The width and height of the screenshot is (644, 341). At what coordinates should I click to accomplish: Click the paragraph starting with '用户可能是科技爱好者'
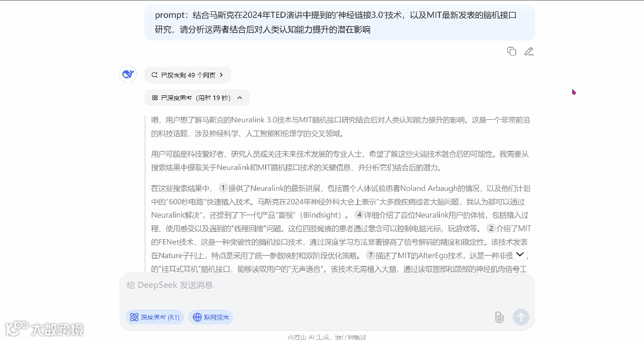click(340, 161)
